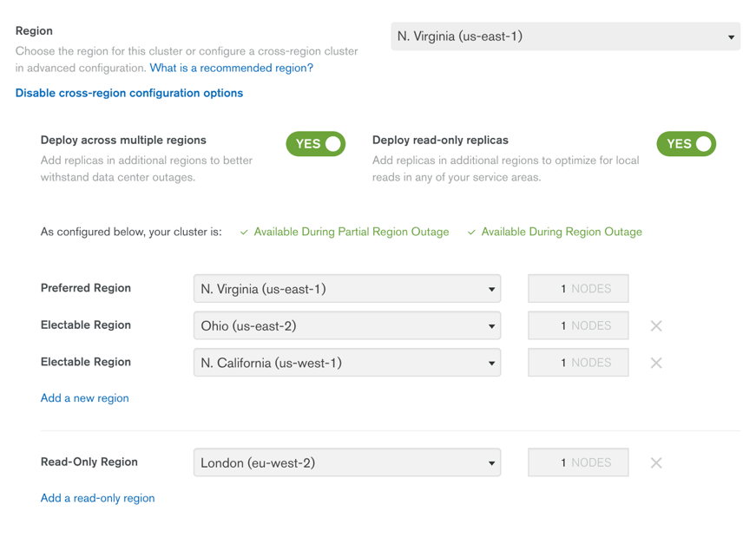
Task: Toggle Deploy across multiple regions switch
Action: click(316, 144)
